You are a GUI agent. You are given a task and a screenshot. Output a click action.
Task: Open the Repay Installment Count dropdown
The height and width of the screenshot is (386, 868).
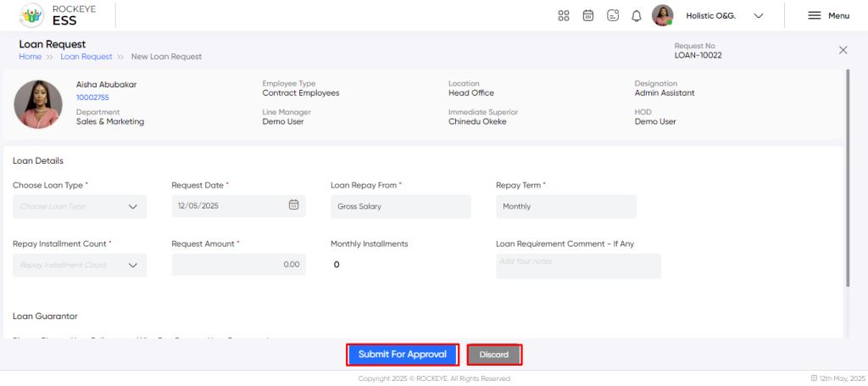80,266
